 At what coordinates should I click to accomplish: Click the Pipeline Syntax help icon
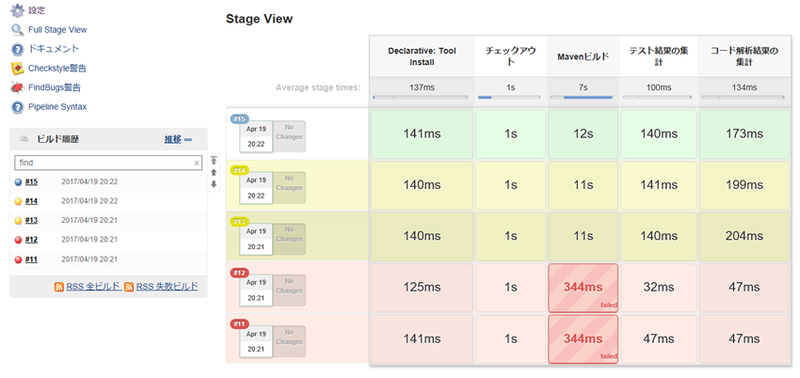coord(17,107)
